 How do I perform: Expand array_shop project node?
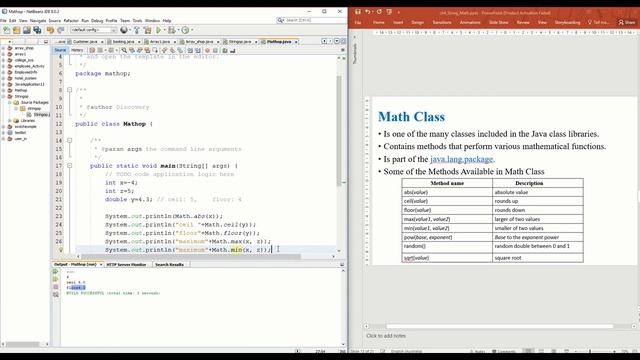[x=4, y=48]
